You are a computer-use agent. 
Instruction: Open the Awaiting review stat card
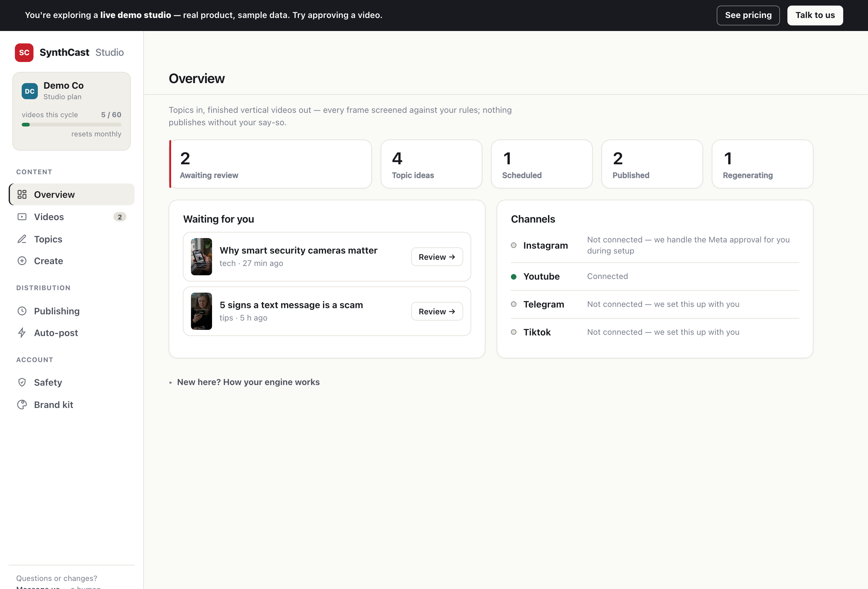pos(270,164)
